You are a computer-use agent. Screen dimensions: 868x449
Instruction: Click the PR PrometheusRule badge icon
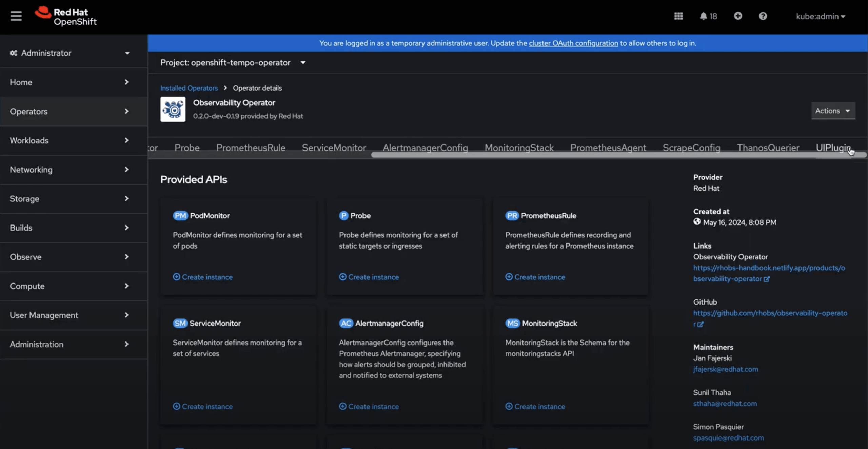[512, 216]
